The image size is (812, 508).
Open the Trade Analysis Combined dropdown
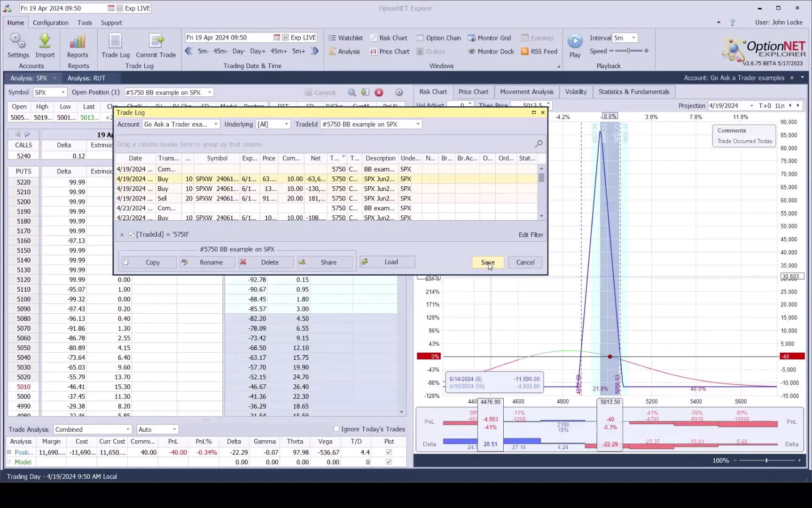pos(128,429)
